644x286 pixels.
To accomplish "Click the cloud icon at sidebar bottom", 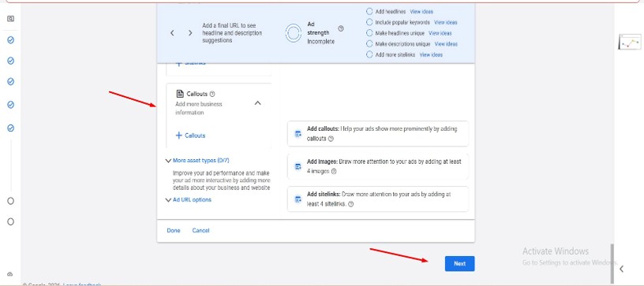I will pyautogui.click(x=10, y=273).
